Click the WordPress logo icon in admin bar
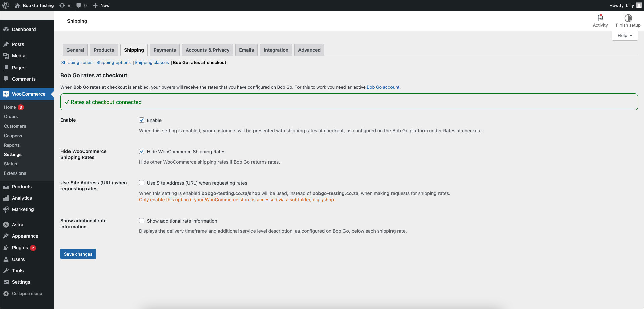This screenshot has width=644, height=309. pos(6,5)
